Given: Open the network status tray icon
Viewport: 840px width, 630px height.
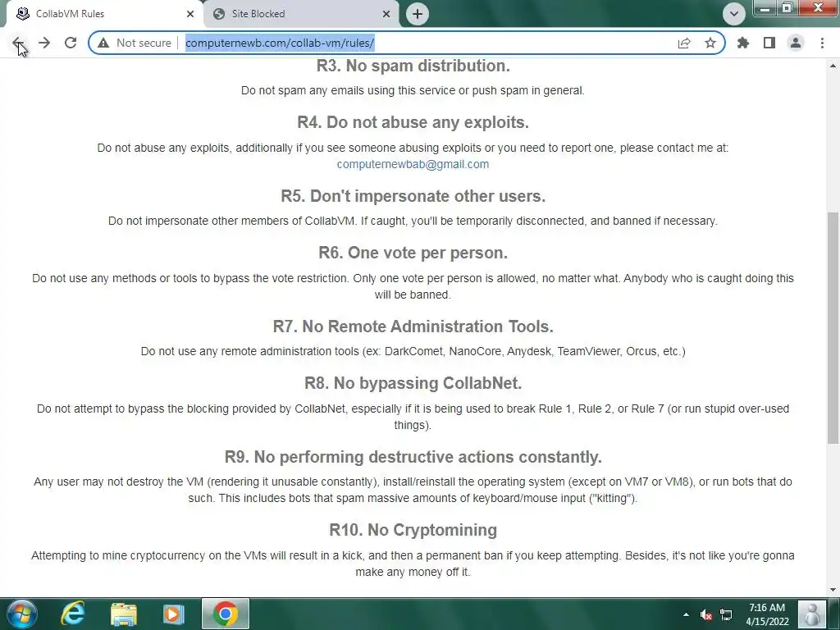Looking at the screenshot, I should coord(726,614).
